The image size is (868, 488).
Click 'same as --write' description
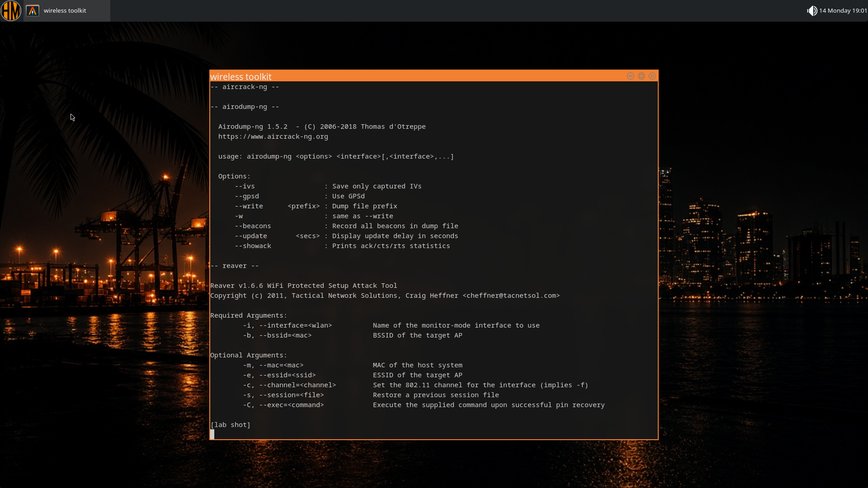[x=363, y=216]
